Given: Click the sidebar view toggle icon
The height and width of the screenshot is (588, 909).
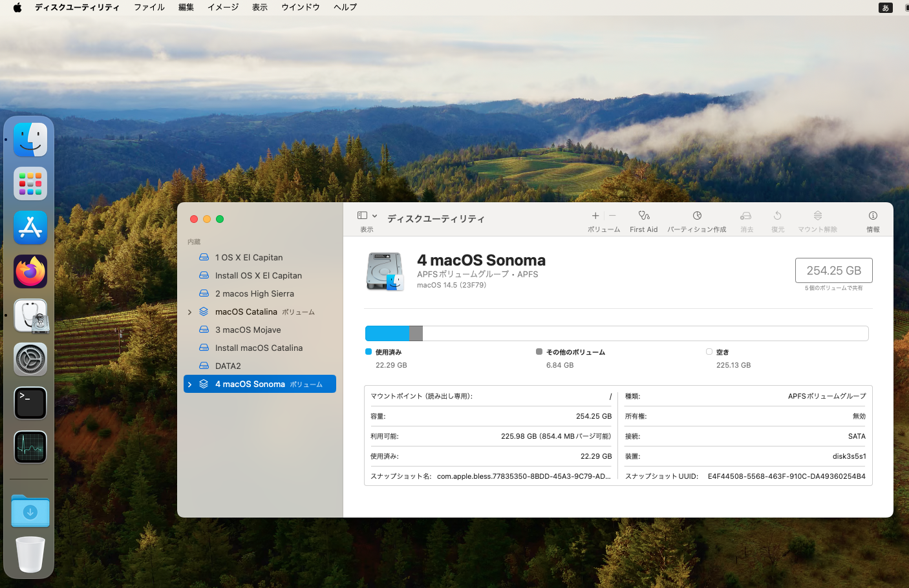Looking at the screenshot, I should [x=362, y=216].
